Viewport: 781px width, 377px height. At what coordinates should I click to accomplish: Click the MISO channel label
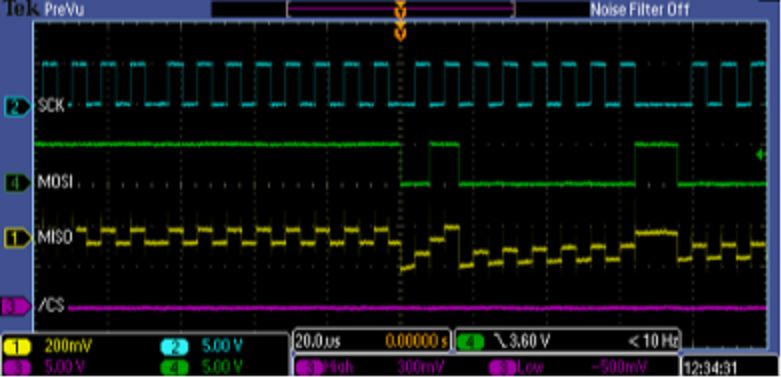[x=55, y=237]
